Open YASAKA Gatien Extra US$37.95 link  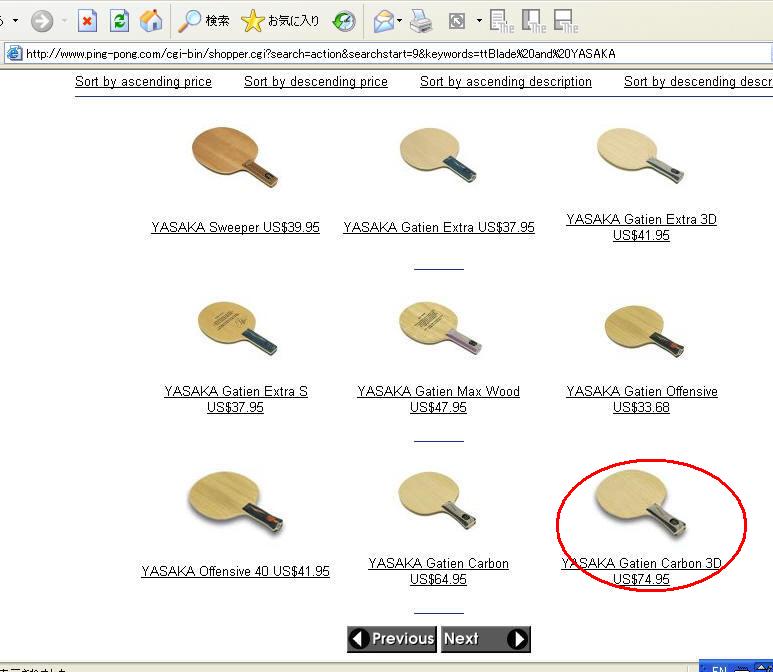tap(439, 227)
